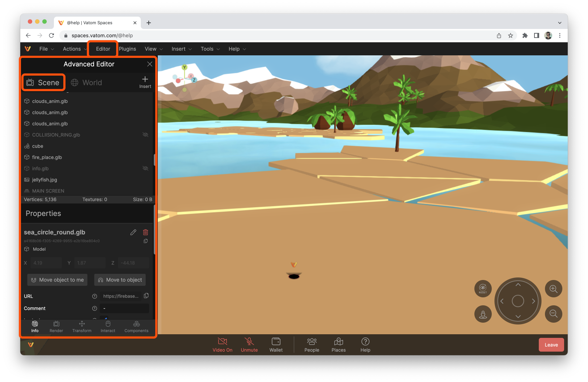Switch to the World tab
Screen dimensions: 588x382
[86, 82]
